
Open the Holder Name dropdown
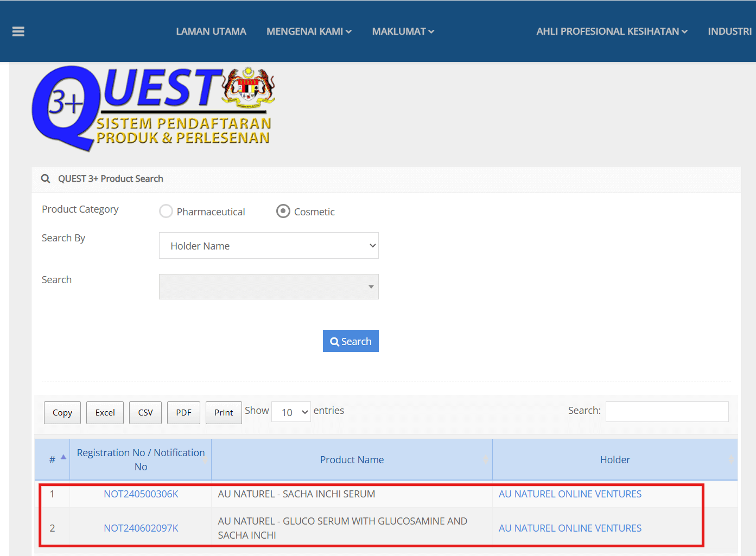[x=269, y=246]
